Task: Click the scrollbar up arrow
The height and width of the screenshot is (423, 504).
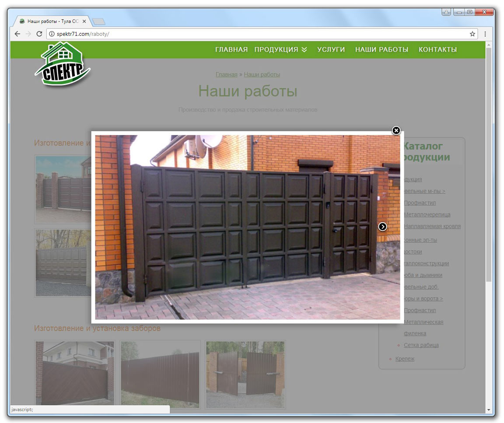Action: [x=489, y=45]
